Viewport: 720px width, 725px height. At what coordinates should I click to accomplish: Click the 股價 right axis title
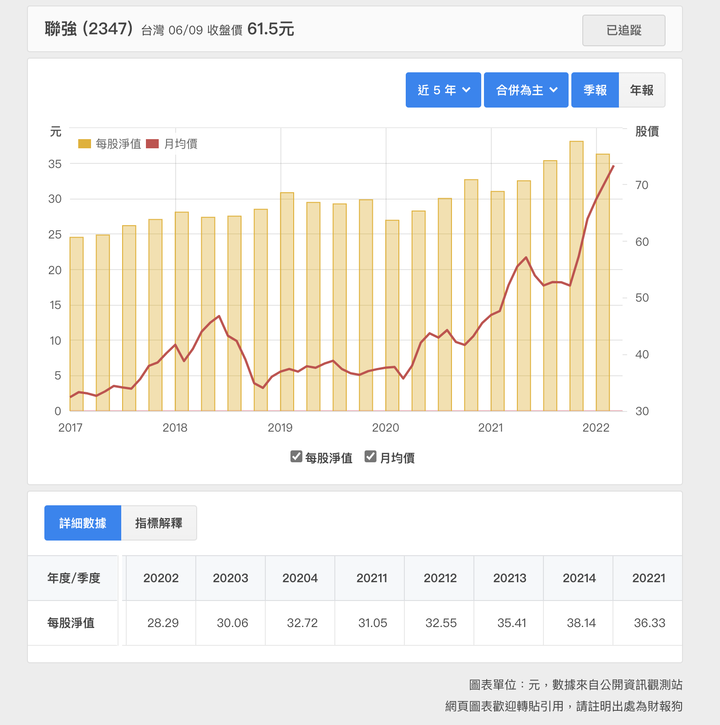coord(646,131)
